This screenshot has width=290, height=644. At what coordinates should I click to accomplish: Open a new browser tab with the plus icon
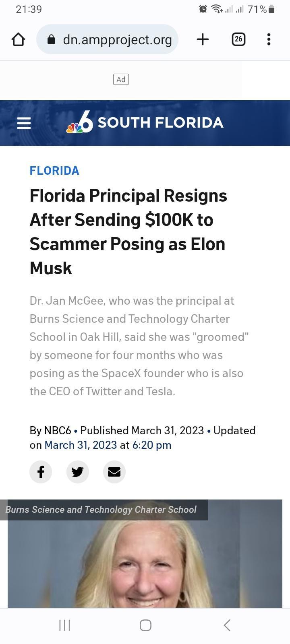(203, 39)
